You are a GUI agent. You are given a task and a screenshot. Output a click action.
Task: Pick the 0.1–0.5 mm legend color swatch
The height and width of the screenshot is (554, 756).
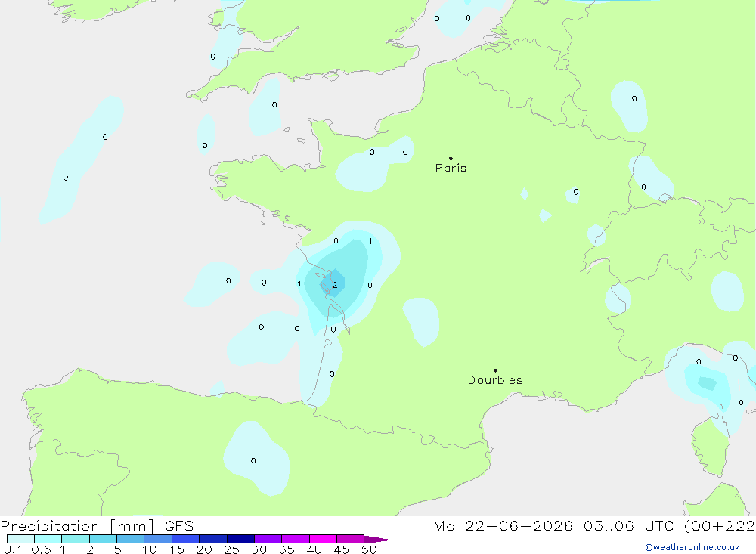point(20,539)
